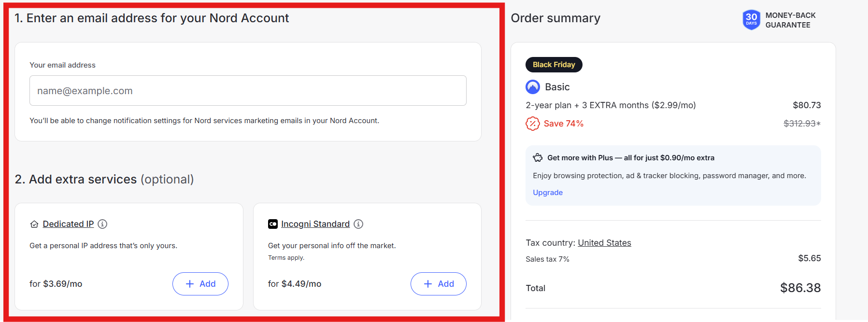Image resolution: width=868 pixels, height=322 pixels.
Task: Open the Dedicated IP link
Action: pos(68,224)
